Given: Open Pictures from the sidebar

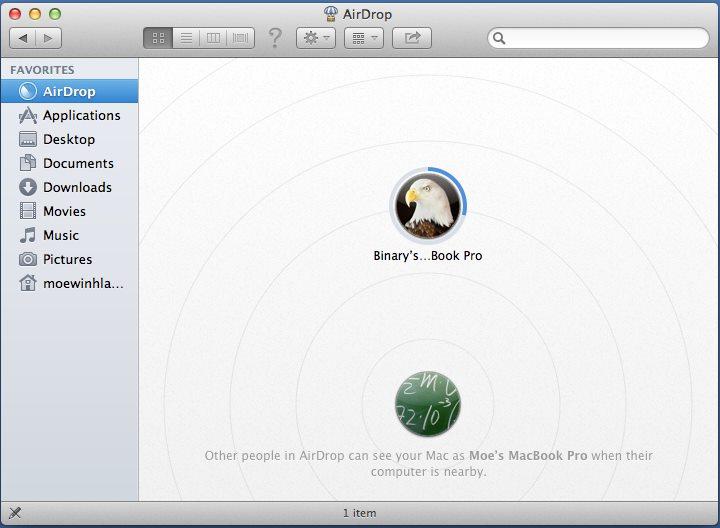Looking at the screenshot, I should click(69, 259).
